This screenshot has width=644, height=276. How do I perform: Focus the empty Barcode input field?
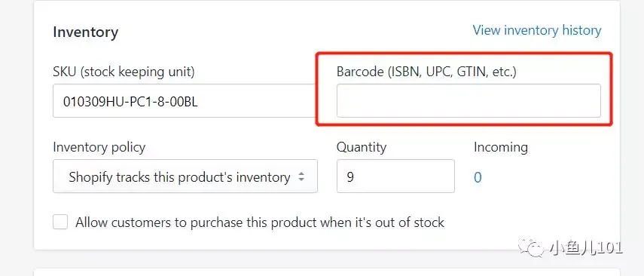469,101
